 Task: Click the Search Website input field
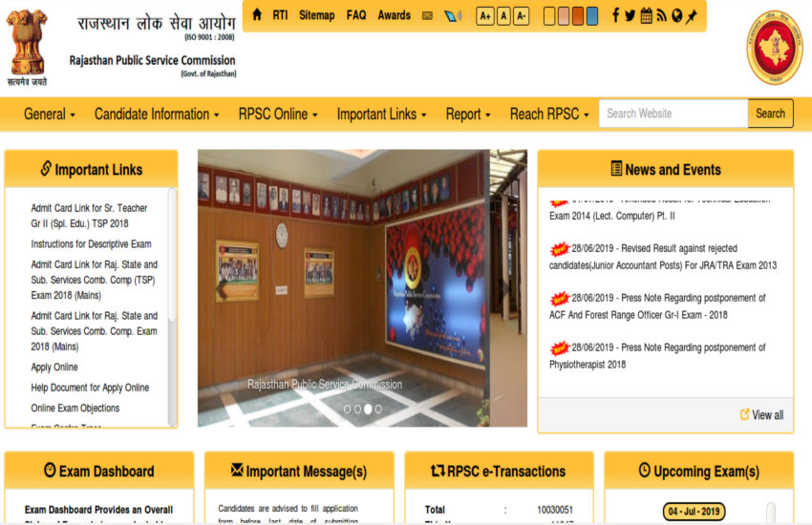tap(673, 114)
